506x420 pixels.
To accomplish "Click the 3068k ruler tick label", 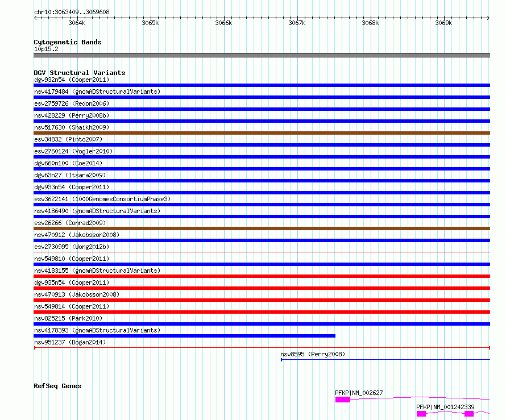I will [x=370, y=23].
